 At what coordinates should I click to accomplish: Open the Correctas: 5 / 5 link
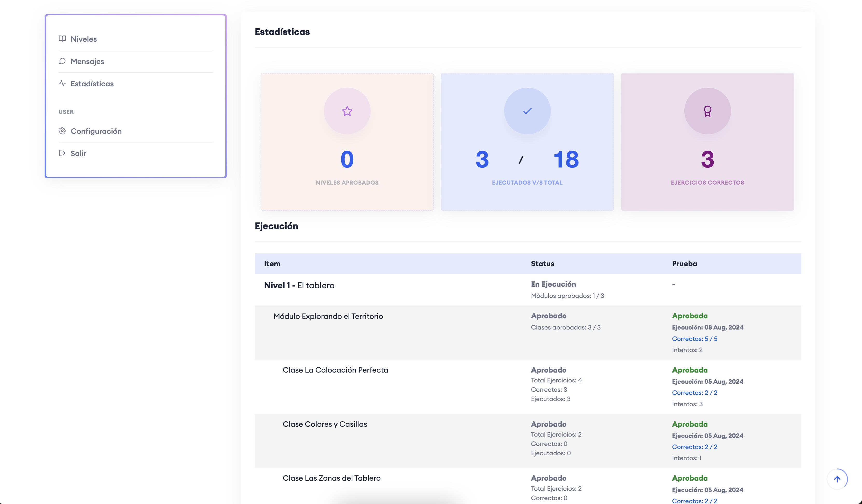coord(694,339)
